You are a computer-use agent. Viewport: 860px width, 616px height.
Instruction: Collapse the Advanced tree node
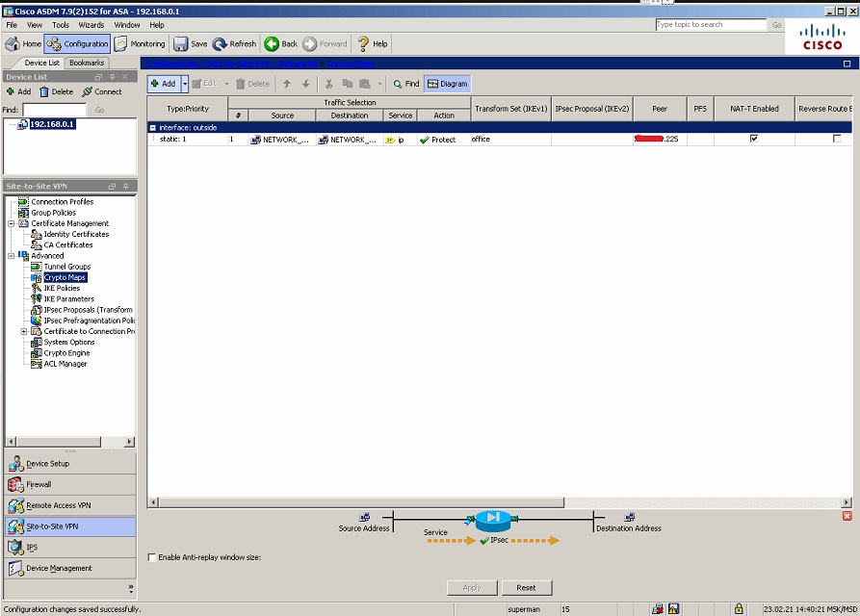pos(11,256)
